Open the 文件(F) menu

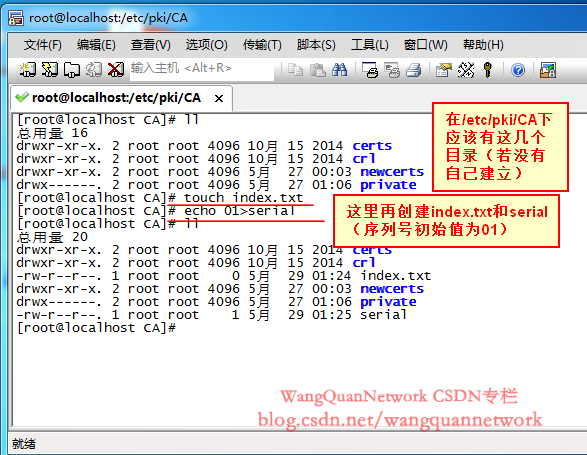(x=42, y=45)
